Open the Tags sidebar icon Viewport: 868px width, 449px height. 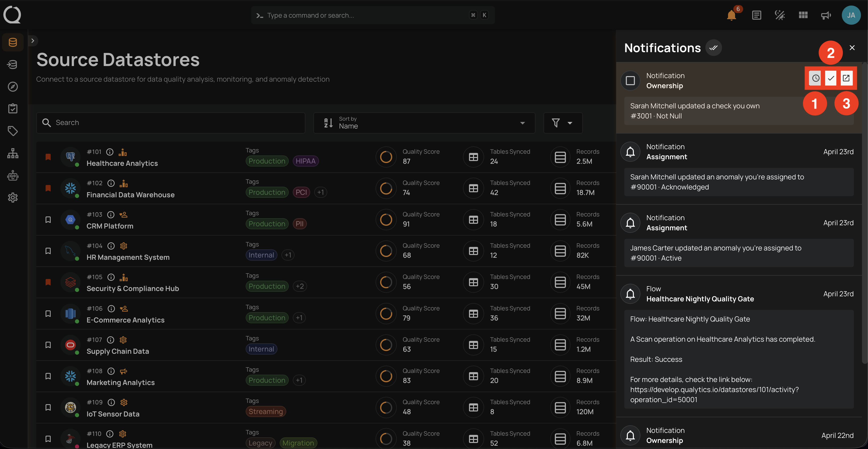(13, 131)
